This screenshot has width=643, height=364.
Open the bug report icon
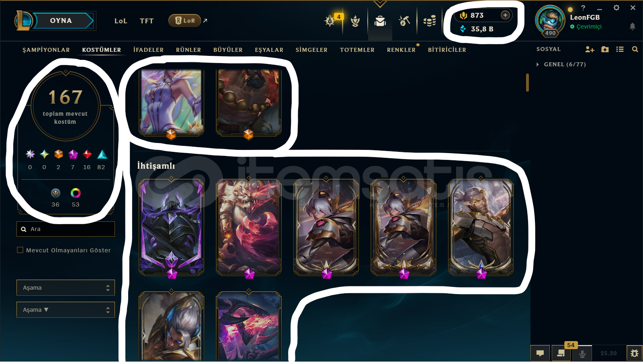[634, 353]
